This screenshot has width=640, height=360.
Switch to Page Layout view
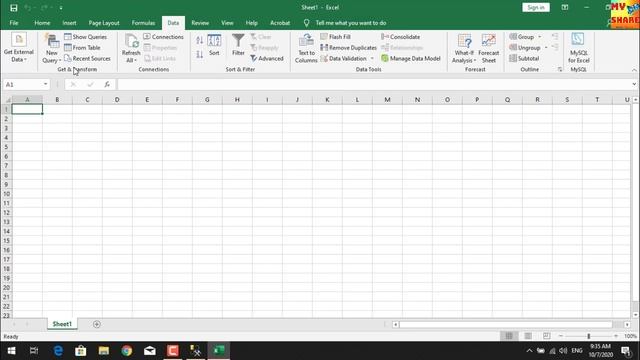[x=528, y=336]
